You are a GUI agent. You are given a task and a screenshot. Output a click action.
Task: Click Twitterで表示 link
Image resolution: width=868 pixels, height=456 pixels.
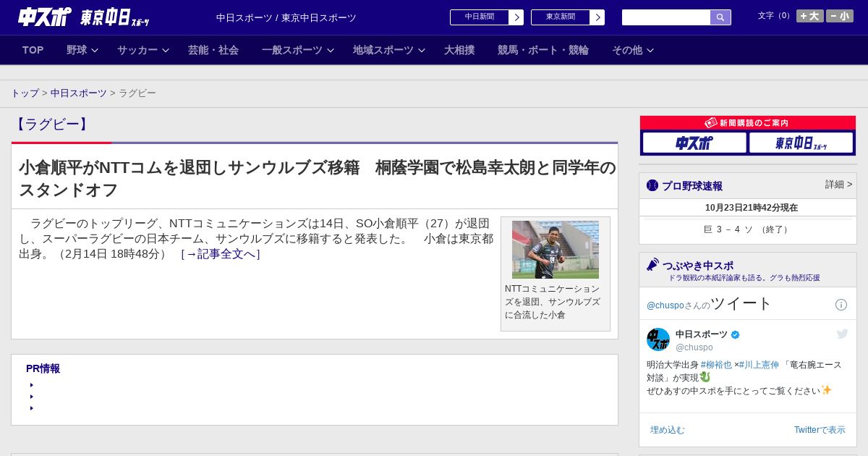tap(820, 430)
